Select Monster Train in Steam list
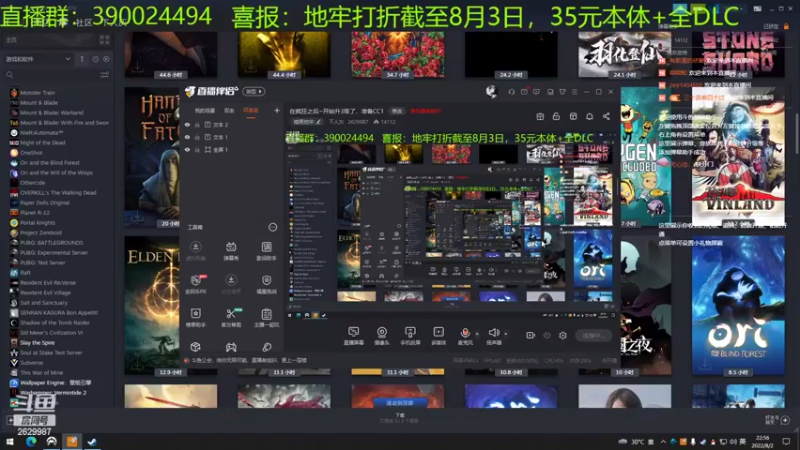 pos(37,93)
